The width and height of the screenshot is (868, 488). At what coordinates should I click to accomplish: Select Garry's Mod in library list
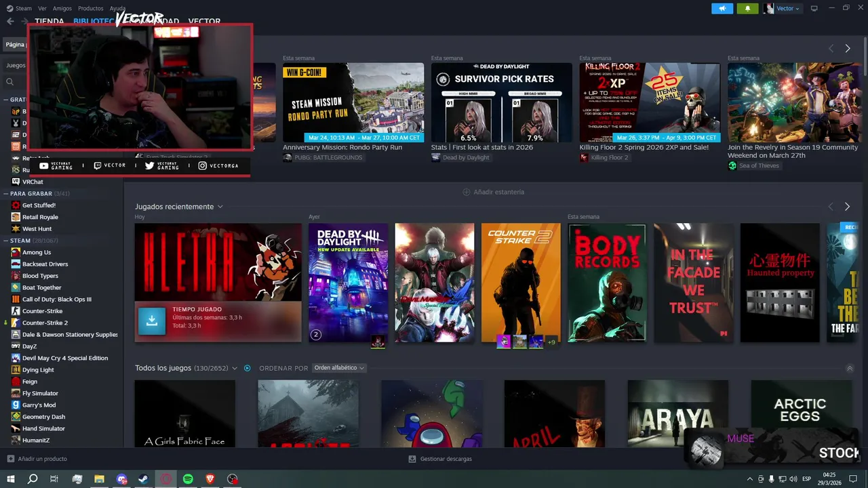pos(39,405)
